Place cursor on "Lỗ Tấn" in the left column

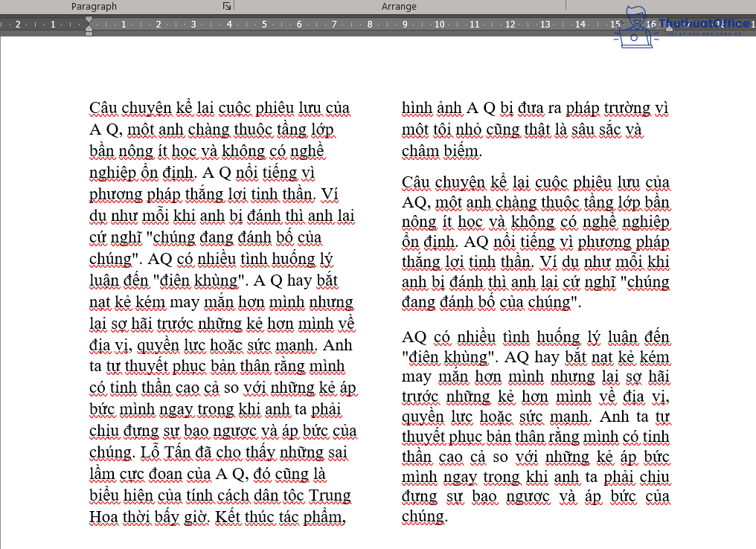(x=167, y=452)
